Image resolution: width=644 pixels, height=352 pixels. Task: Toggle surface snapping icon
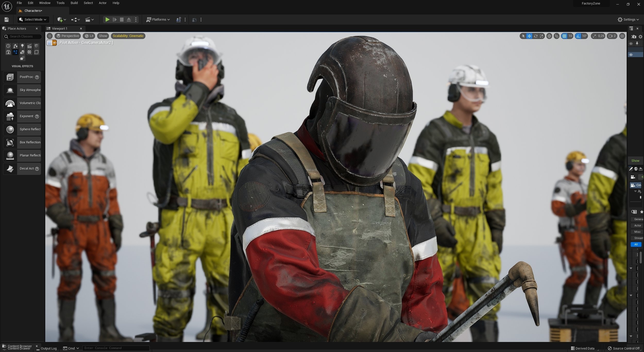(x=557, y=36)
